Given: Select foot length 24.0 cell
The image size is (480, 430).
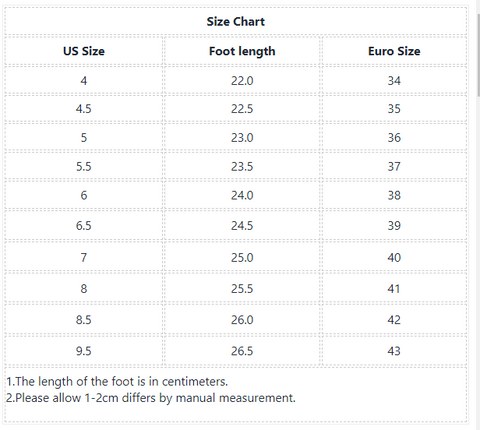Looking at the screenshot, I should (x=242, y=195).
